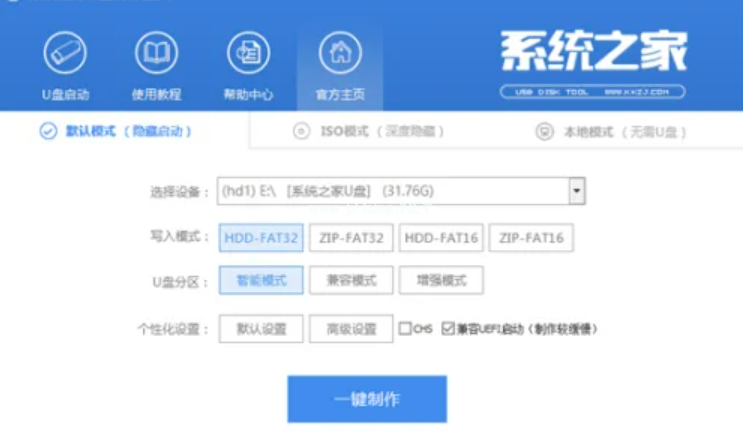
Task: Open the 帮助中心 help icon
Action: click(248, 53)
